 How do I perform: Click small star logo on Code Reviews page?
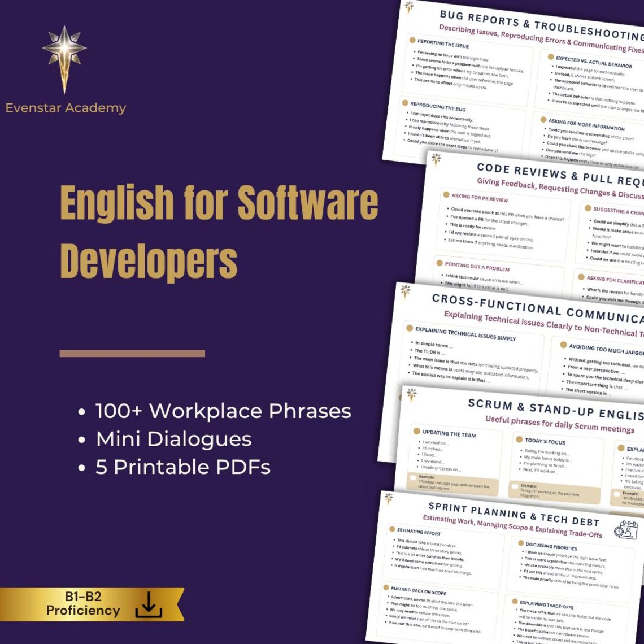tap(436, 159)
